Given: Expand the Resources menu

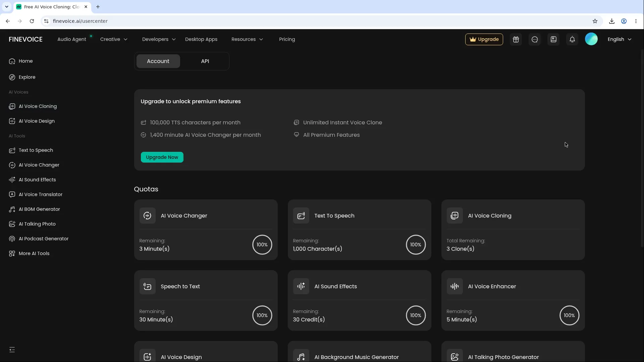Looking at the screenshot, I should pyautogui.click(x=247, y=39).
